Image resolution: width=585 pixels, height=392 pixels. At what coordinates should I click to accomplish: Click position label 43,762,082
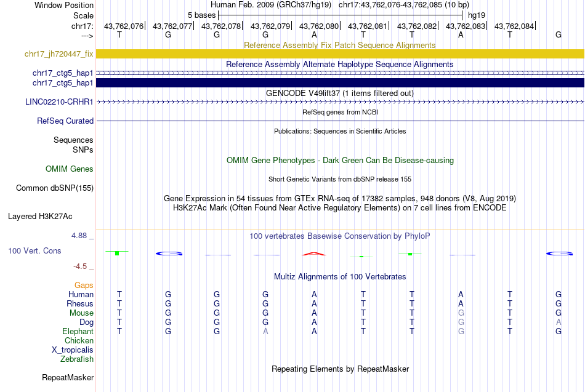point(417,26)
